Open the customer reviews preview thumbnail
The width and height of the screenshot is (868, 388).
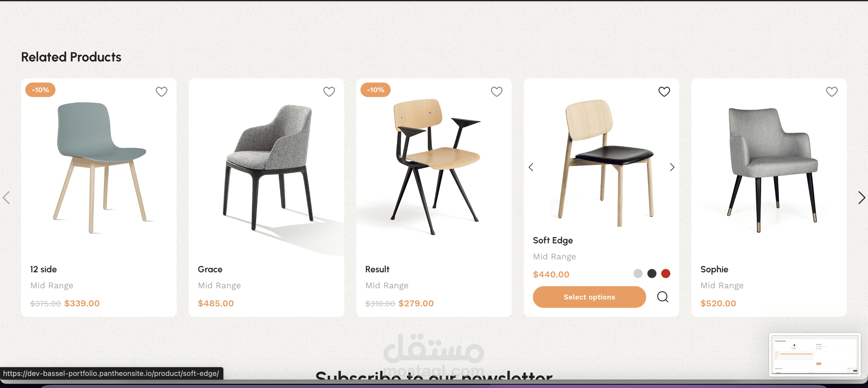pyautogui.click(x=814, y=355)
